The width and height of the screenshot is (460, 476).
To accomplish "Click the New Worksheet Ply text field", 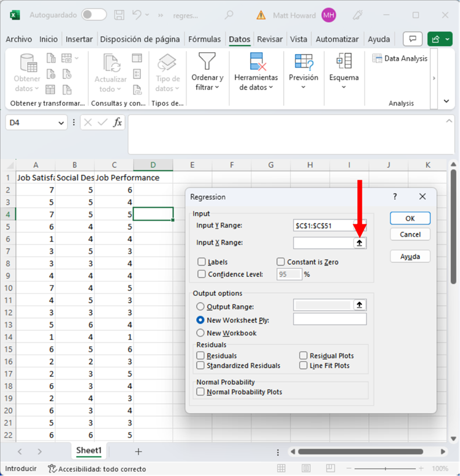I will pyautogui.click(x=330, y=319).
